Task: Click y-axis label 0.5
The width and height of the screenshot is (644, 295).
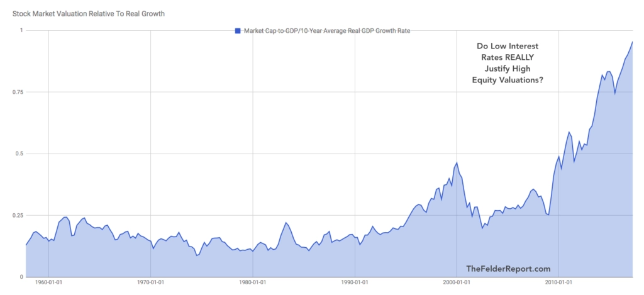Action: click(19, 153)
